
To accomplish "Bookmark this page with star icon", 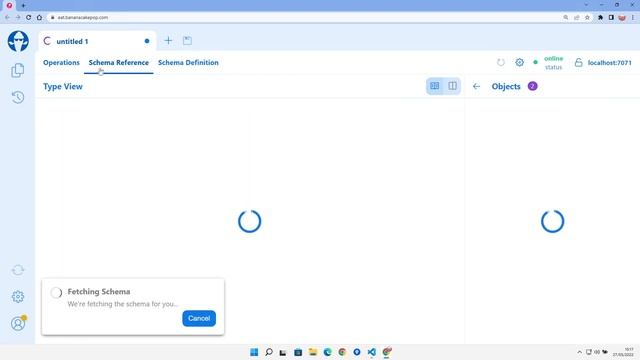I will point(587,18).
